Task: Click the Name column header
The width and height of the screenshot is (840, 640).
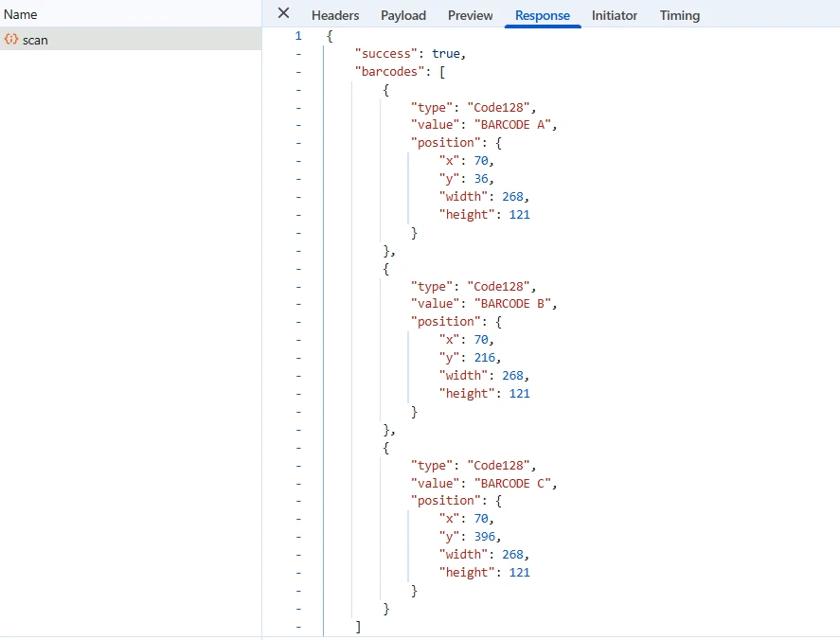Action: point(21,15)
